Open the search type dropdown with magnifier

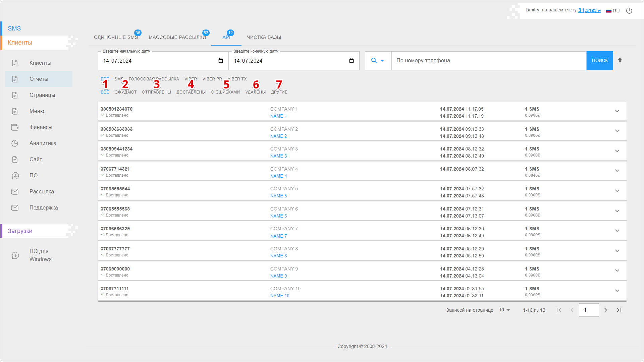coord(378,61)
